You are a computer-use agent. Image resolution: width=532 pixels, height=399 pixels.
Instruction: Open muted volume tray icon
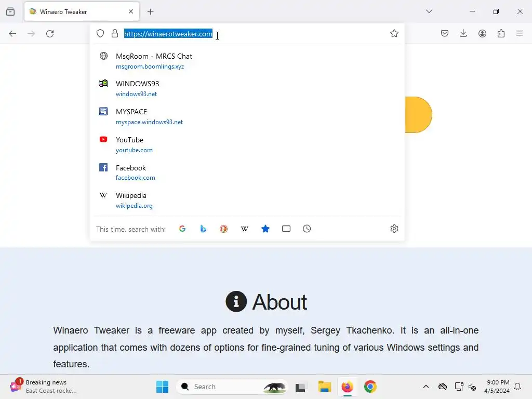coord(472,387)
